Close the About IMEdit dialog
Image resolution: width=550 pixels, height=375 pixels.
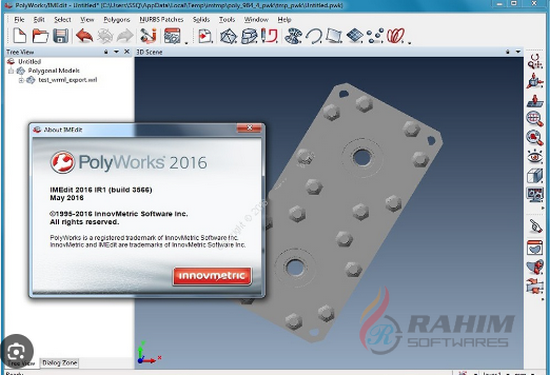249,128
